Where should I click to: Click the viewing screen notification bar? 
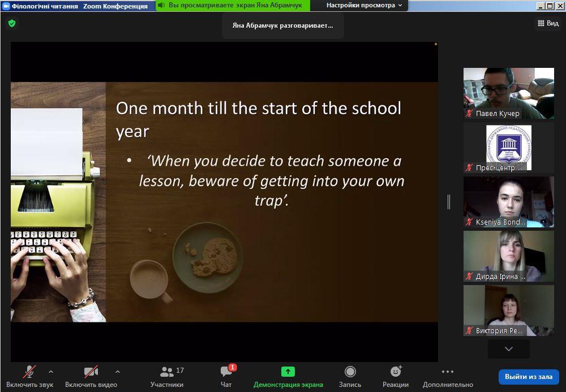(232, 5)
